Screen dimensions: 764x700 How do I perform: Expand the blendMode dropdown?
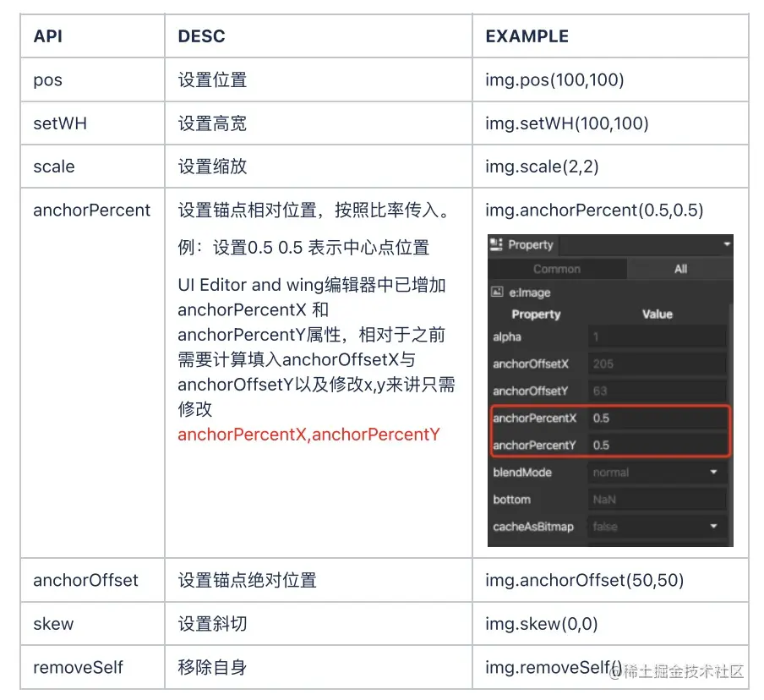tap(713, 472)
